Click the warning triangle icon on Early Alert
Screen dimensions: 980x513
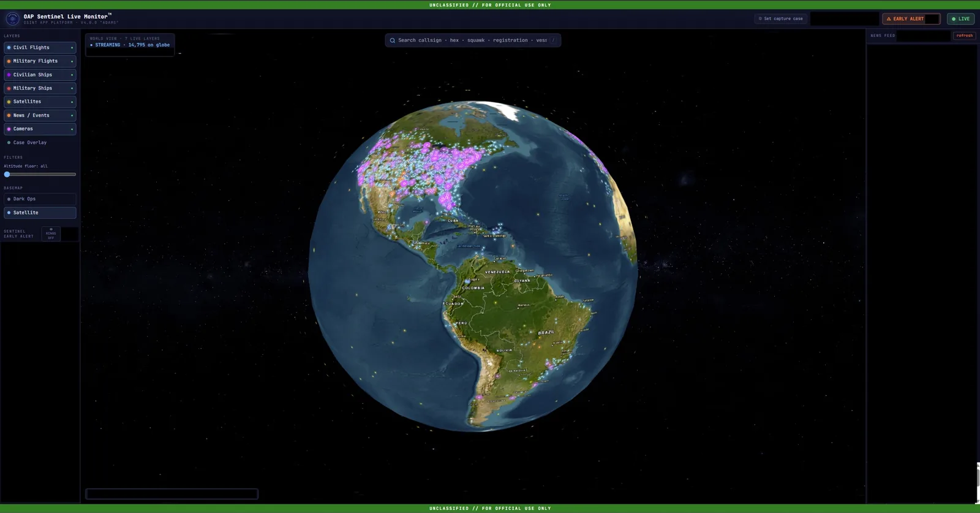(x=889, y=19)
